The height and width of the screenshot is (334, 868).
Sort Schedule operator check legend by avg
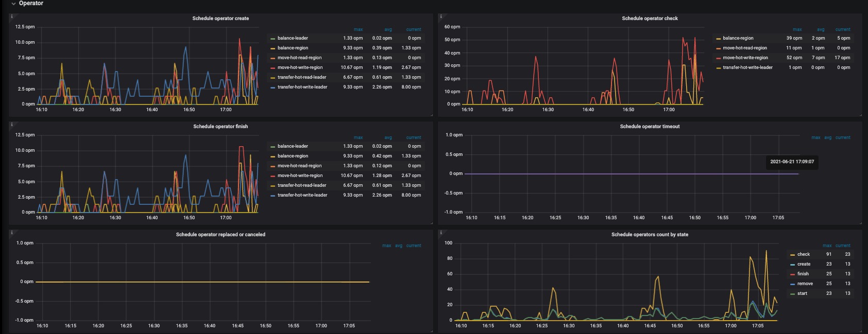point(821,29)
